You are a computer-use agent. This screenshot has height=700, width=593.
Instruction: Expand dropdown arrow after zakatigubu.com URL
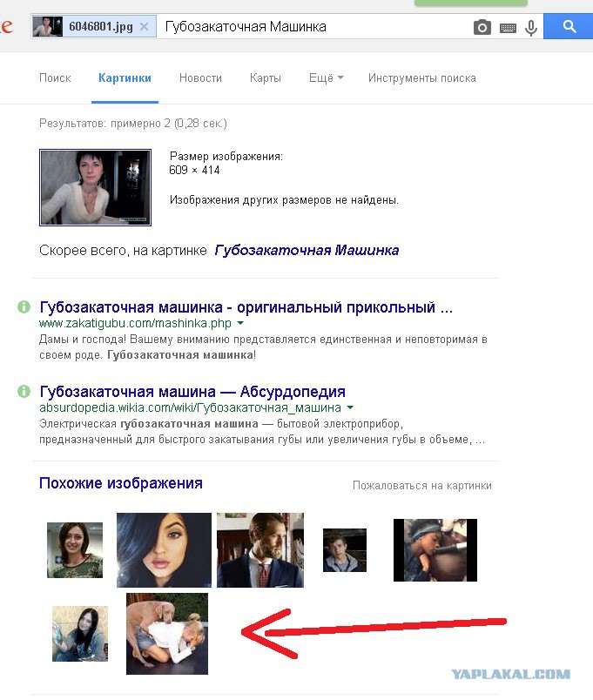click(x=240, y=322)
